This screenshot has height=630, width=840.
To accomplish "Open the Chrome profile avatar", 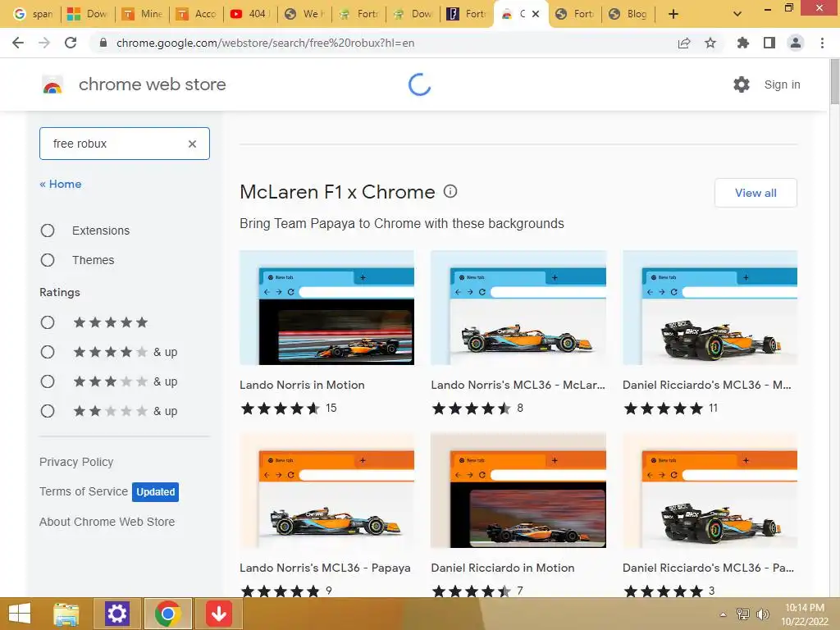I will coord(796,43).
